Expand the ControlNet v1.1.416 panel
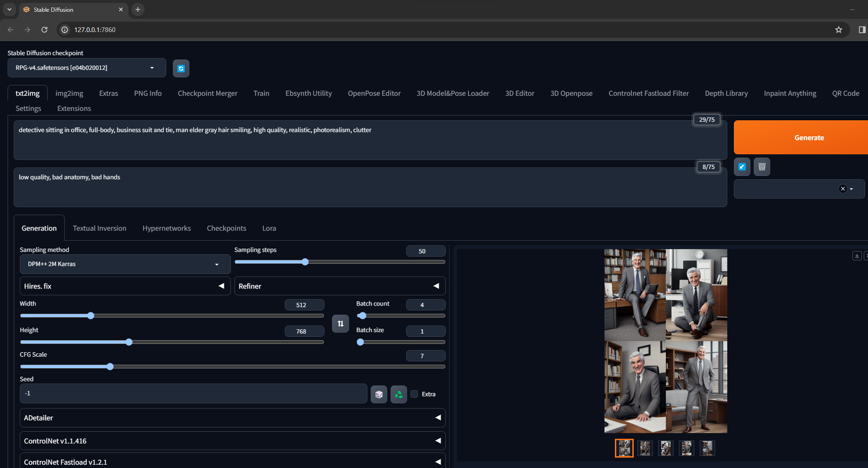 pos(233,441)
